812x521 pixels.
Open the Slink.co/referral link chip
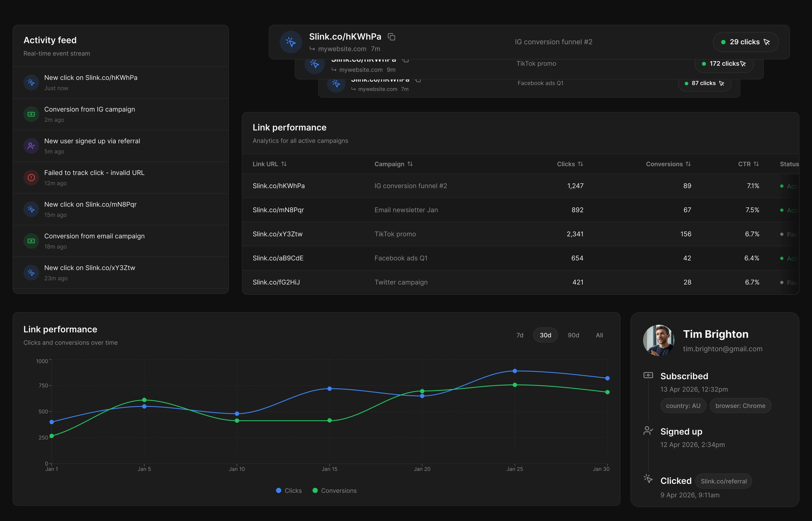coord(723,481)
